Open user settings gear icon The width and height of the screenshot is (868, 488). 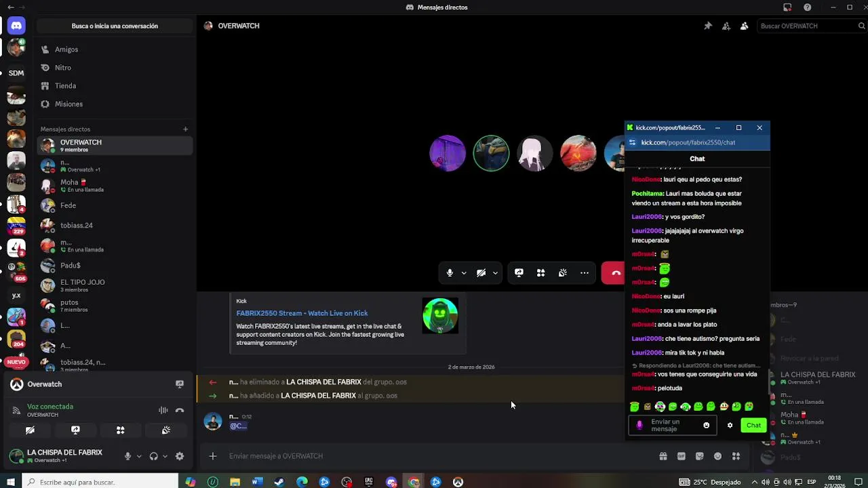(180, 456)
